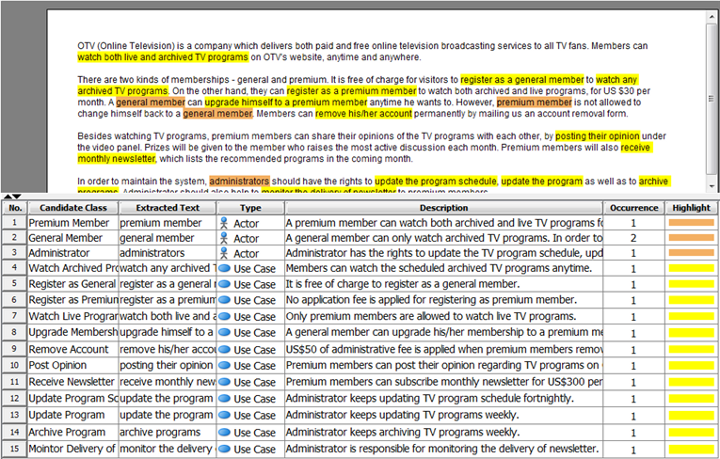The image size is (720, 459).
Task: Click highlighted 'remove his/her account' in document
Action: click(x=364, y=113)
